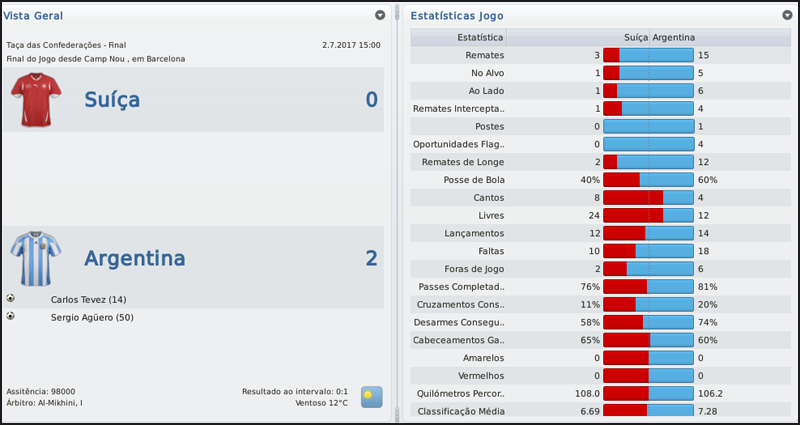Viewport: 800px width, 425px height.
Task: Click the Posse de Bola percentage bar
Action: click(x=648, y=180)
